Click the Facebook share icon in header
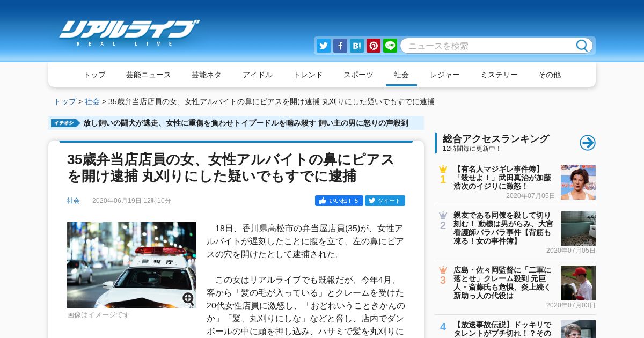The height and width of the screenshot is (338, 644). click(340, 46)
